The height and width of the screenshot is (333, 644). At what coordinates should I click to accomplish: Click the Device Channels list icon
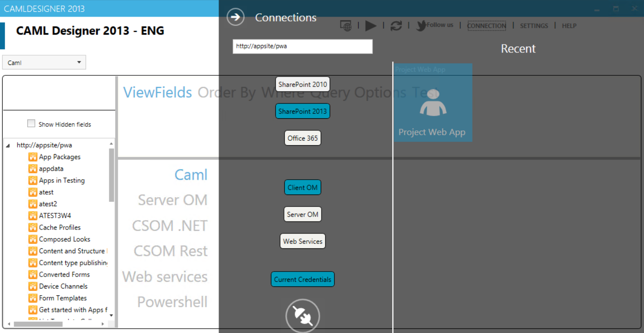pos(33,286)
